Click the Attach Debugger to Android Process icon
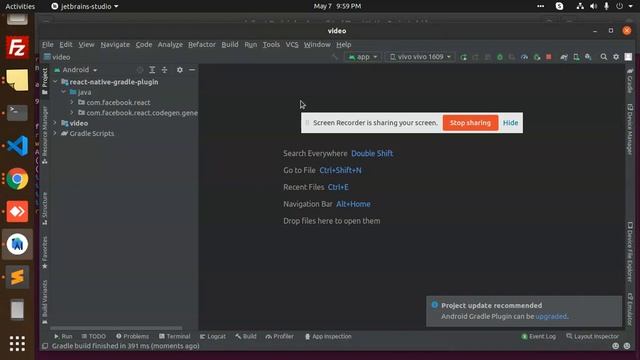The image size is (640, 360). [537, 57]
